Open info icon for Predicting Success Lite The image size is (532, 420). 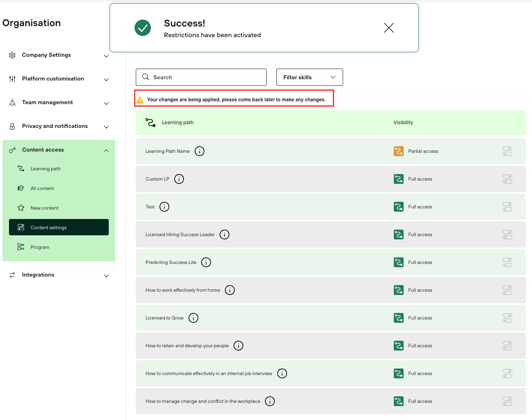tap(206, 262)
